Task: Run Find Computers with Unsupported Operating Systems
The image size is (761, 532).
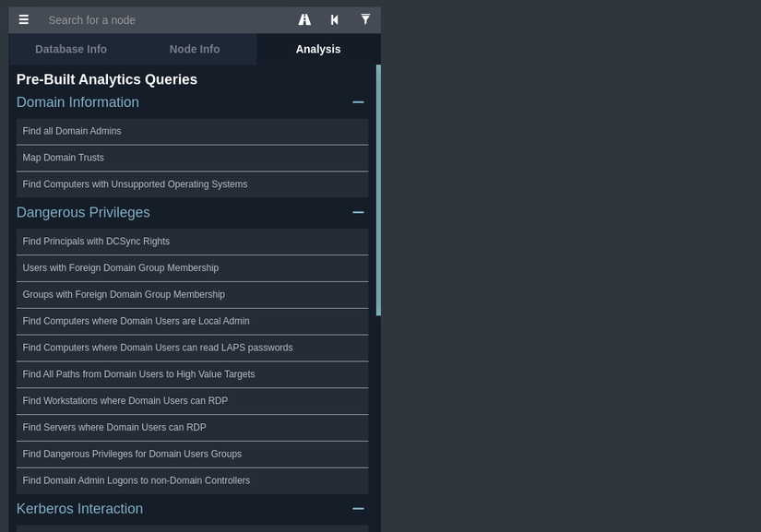Action: (x=192, y=184)
